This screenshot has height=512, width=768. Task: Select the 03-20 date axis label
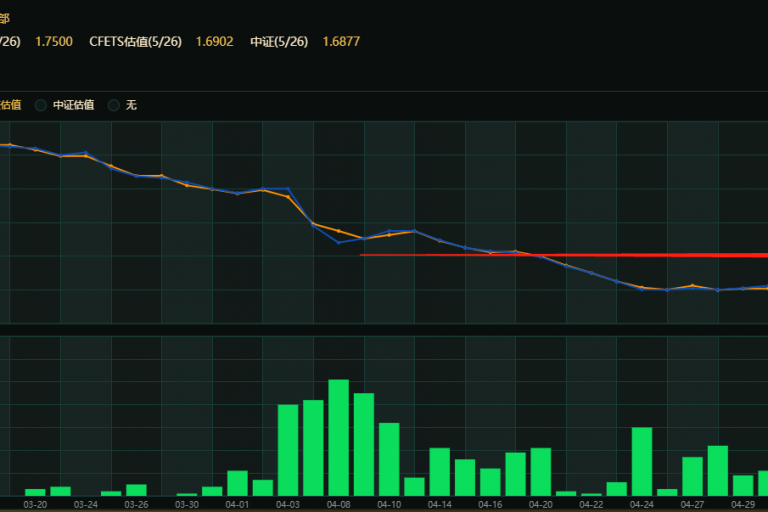coord(35,505)
